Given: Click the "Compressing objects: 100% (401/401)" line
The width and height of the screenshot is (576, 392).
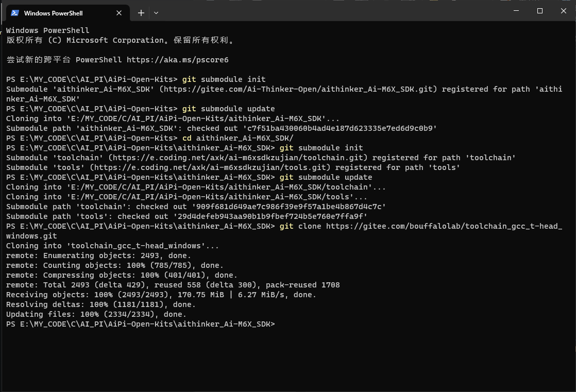Looking at the screenshot, I should click(x=122, y=275).
